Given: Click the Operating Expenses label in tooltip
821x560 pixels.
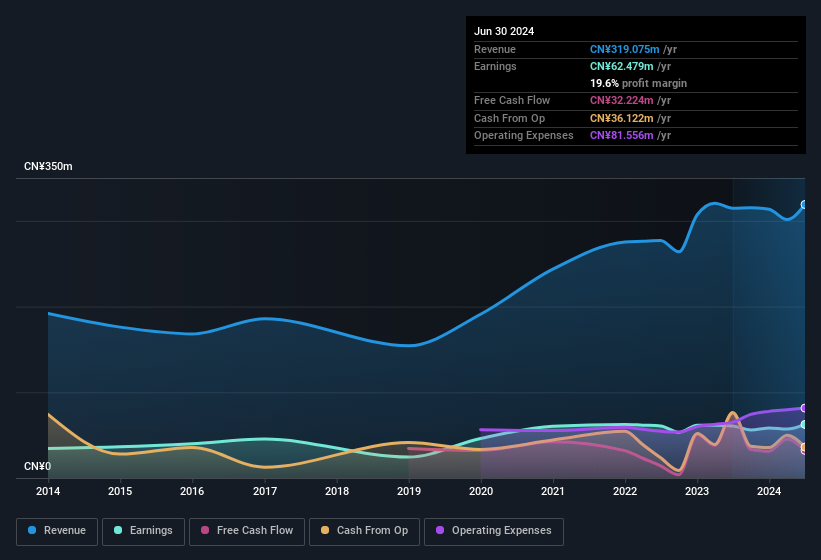Looking at the screenshot, I should [x=524, y=135].
